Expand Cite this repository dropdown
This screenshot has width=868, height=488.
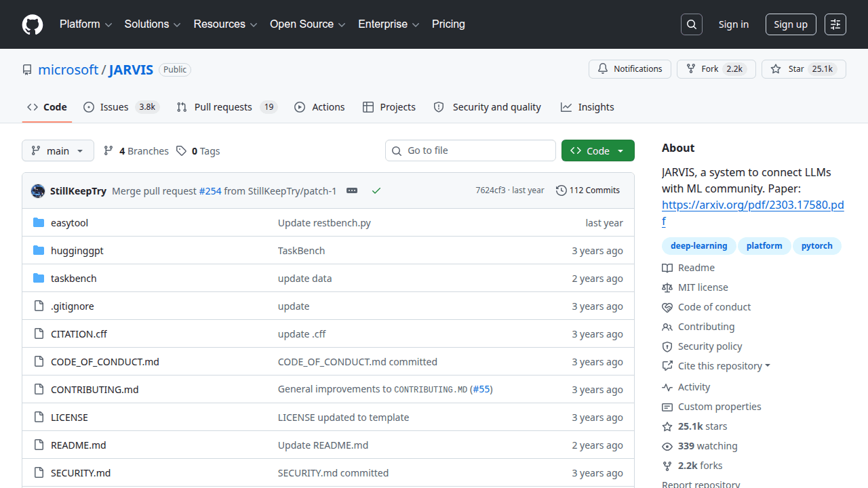click(716, 366)
